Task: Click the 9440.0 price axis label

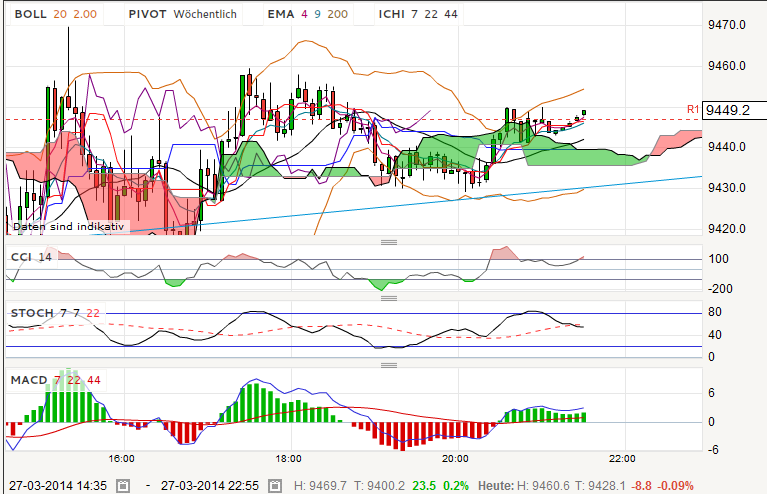Action: pyautogui.click(x=727, y=146)
